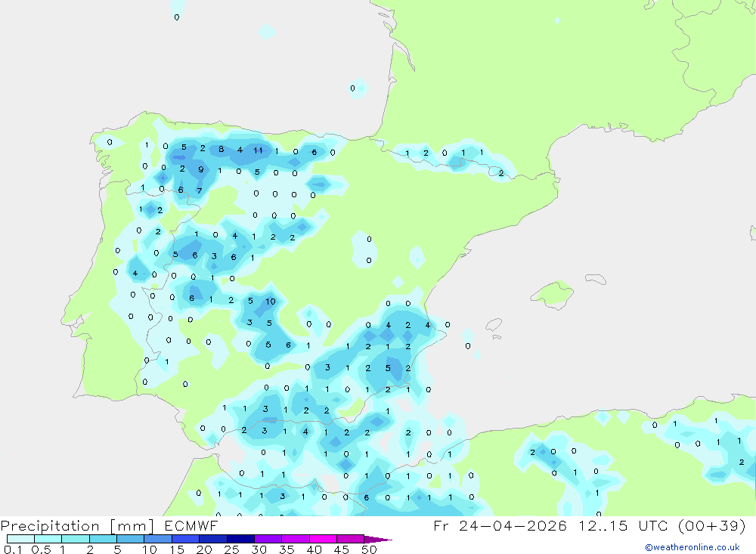Click the legend label "0.5"
This screenshot has width=756, height=554.
(41, 549)
